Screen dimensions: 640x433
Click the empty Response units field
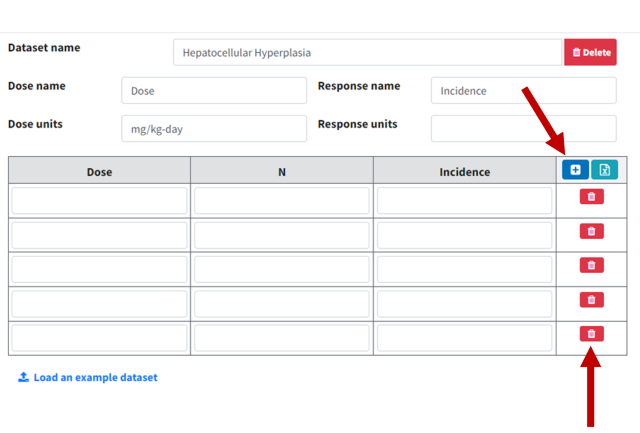(x=524, y=129)
